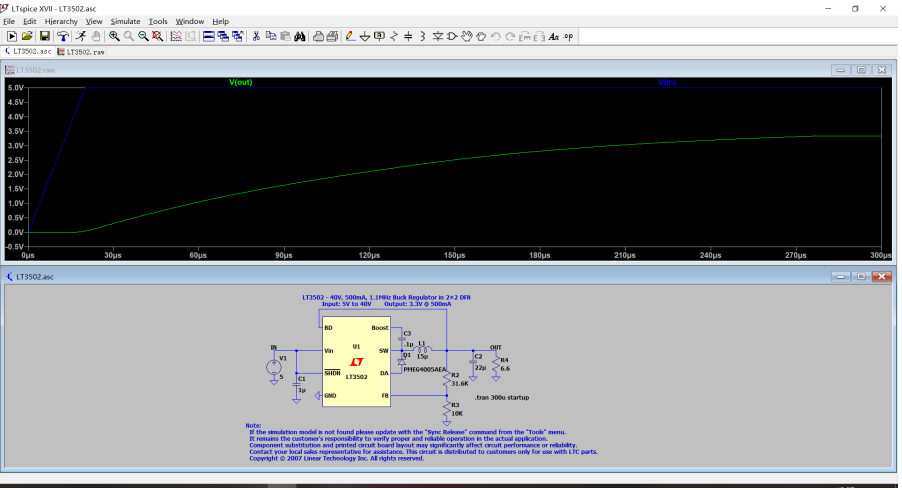The height and width of the screenshot is (490, 902).
Task: Switch to the LT3502.asc tab
Action: coord(28,51)
